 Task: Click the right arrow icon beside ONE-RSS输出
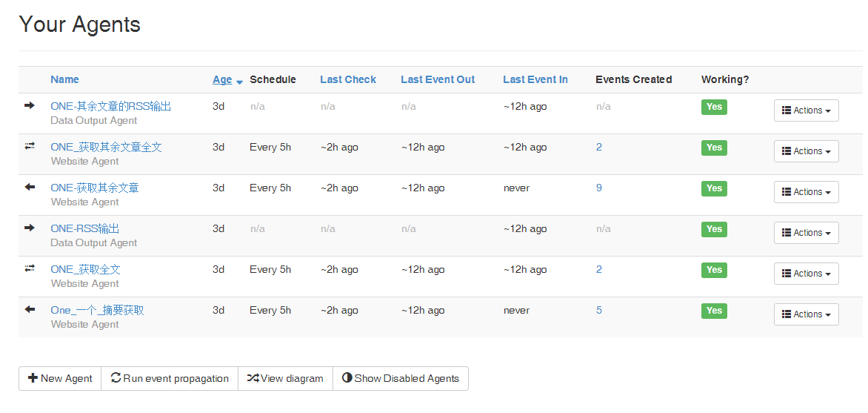[x=30, y=228]
